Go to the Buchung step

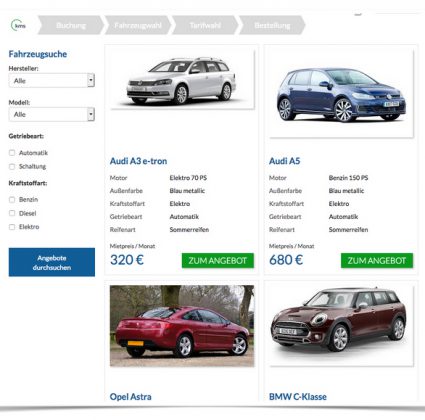pos(71,25)
